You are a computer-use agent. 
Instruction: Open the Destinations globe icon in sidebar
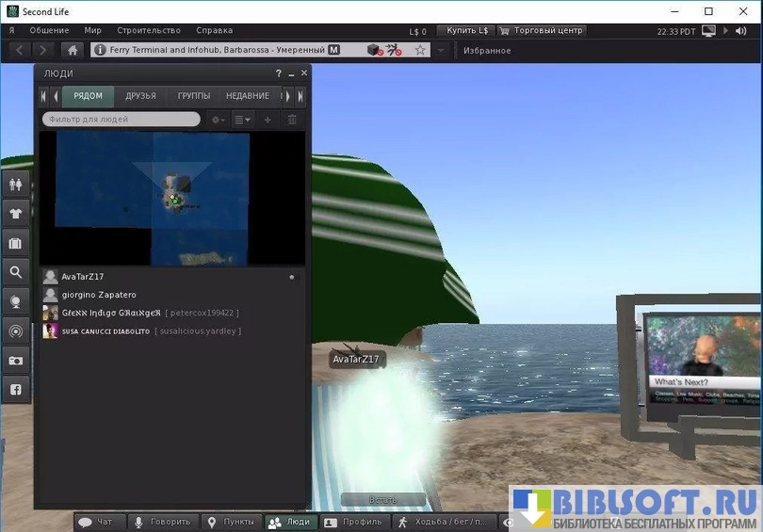pos(15,301)
